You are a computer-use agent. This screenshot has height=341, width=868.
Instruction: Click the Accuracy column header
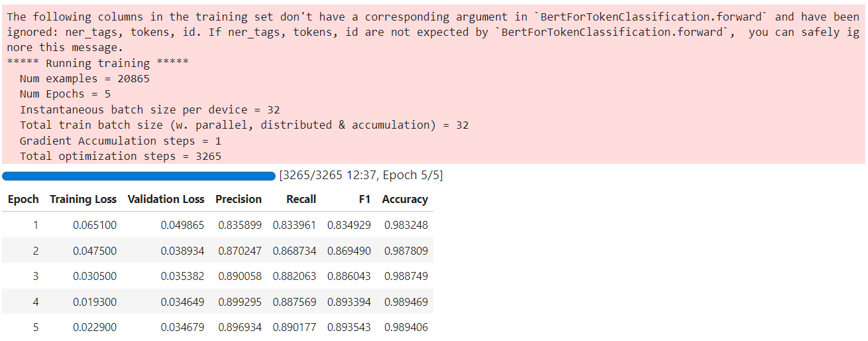pyautogui.click(x=405, y=199)
